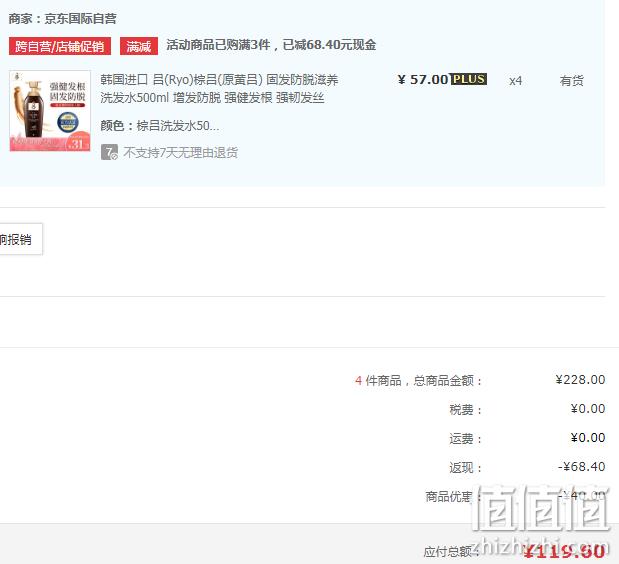Open the Ryo shampoo product title link
This screenshot has width=619, height=564.
click(x=219, y=88)
